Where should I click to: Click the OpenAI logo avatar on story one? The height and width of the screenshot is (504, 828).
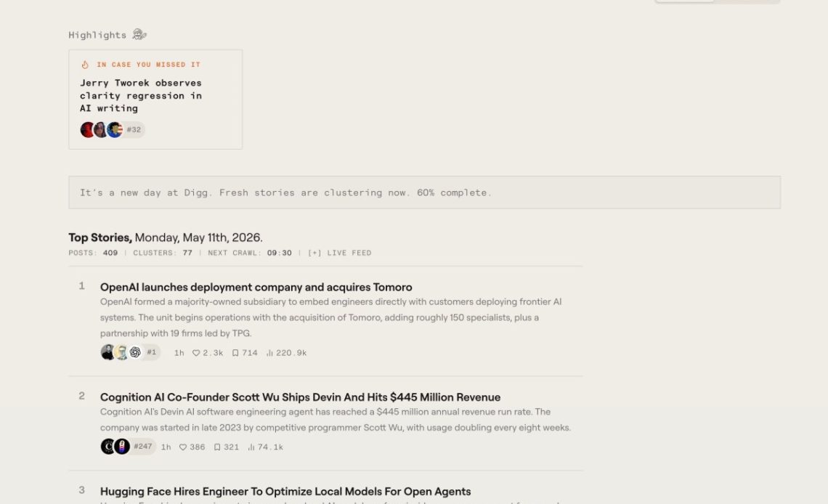tap(135, 352)
